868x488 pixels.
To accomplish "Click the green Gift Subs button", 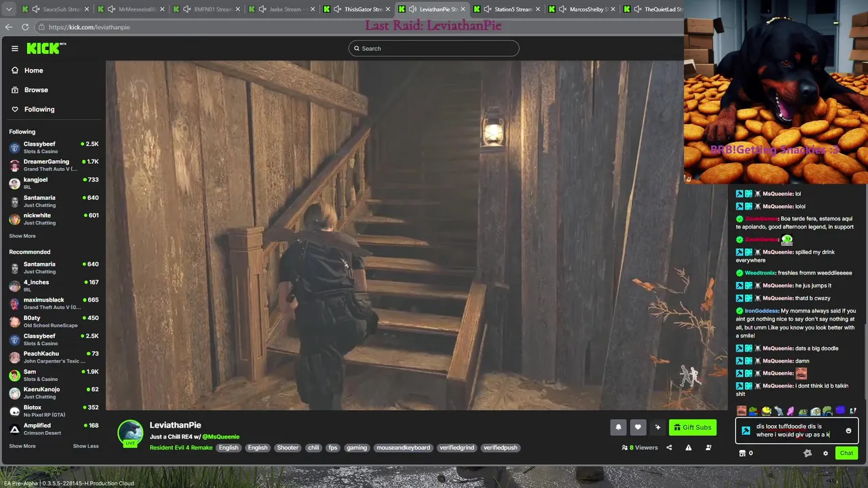I will [692, 427].
